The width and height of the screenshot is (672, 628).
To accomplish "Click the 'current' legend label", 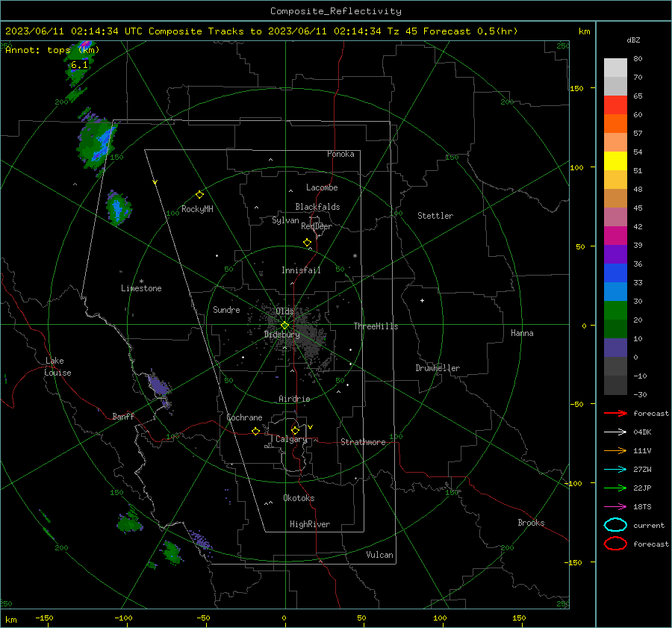I will coord(649,526).
